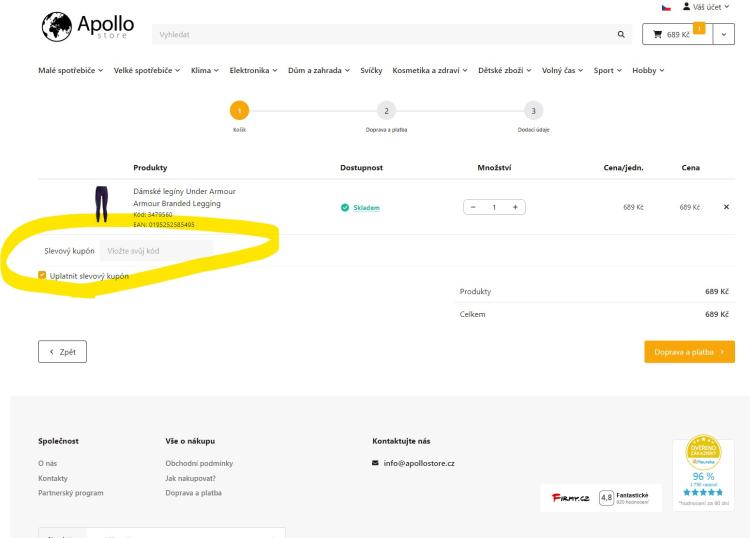Screen dimensions: 750x538
Task: Open Obchodní podmínky footer link
Action: pos(199,463)
